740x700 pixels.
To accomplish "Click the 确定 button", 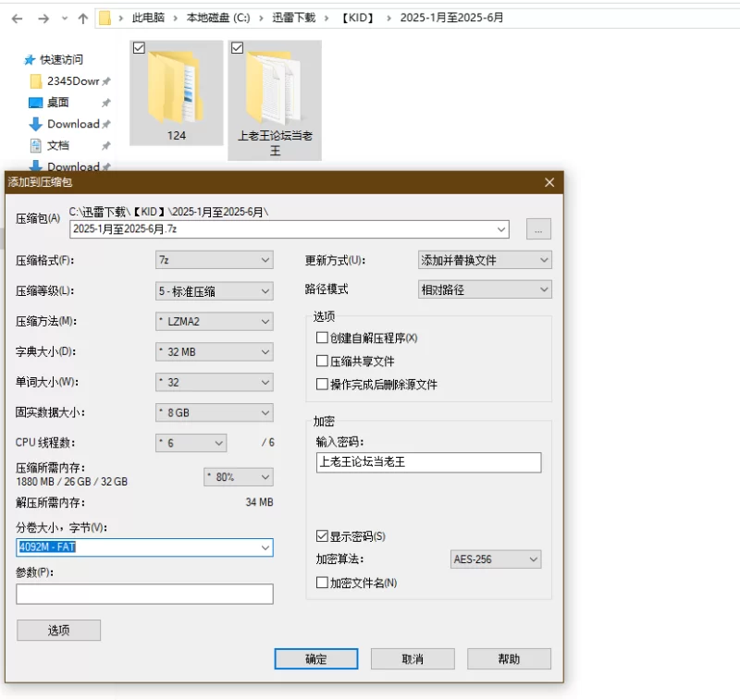I will (x=316, y=659).
